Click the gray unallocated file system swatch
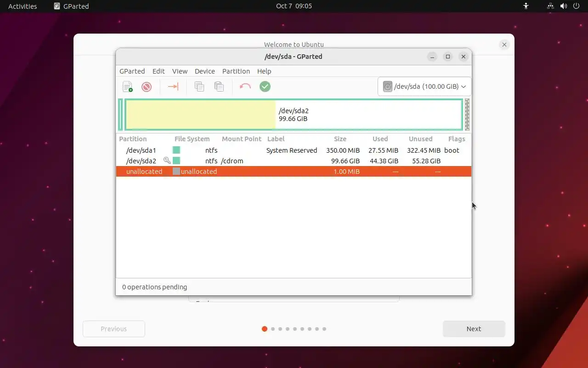588x368 pixels. 176,172
